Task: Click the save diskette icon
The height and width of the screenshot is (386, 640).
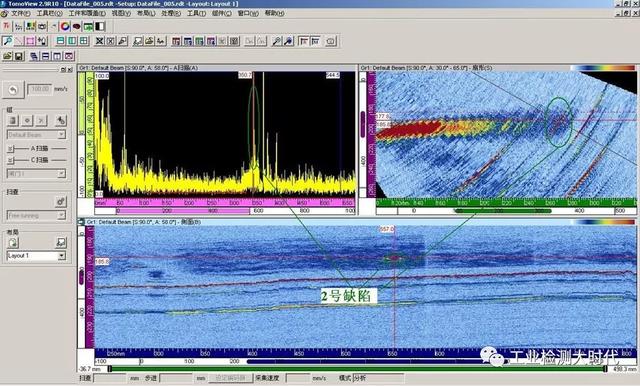Action: point(19,56)
